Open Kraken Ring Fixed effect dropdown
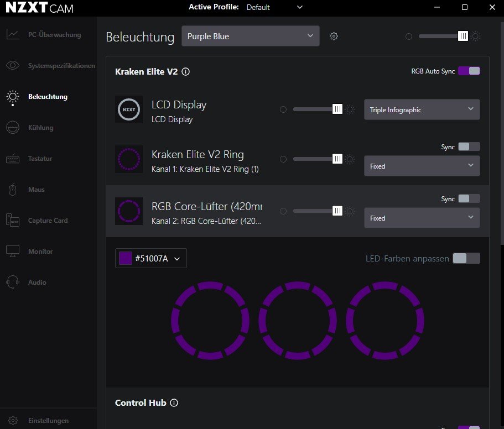Image resolution: width=504 pixels, height=429 pixels. [422, 166]
